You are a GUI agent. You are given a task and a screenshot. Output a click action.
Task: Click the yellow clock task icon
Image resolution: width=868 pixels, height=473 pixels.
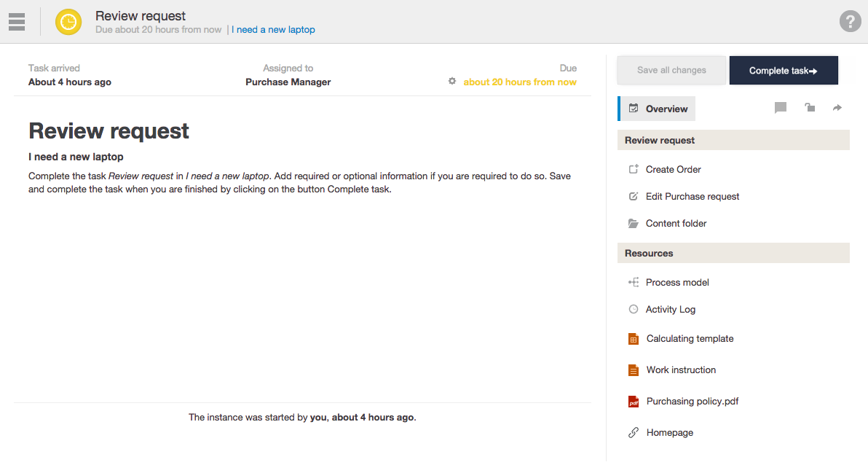pos(68,22)
